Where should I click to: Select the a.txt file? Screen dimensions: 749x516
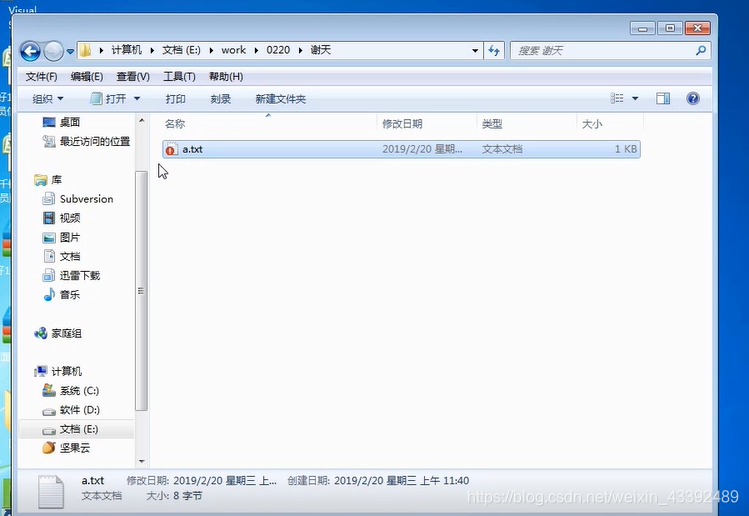click(x=401, y=149)
